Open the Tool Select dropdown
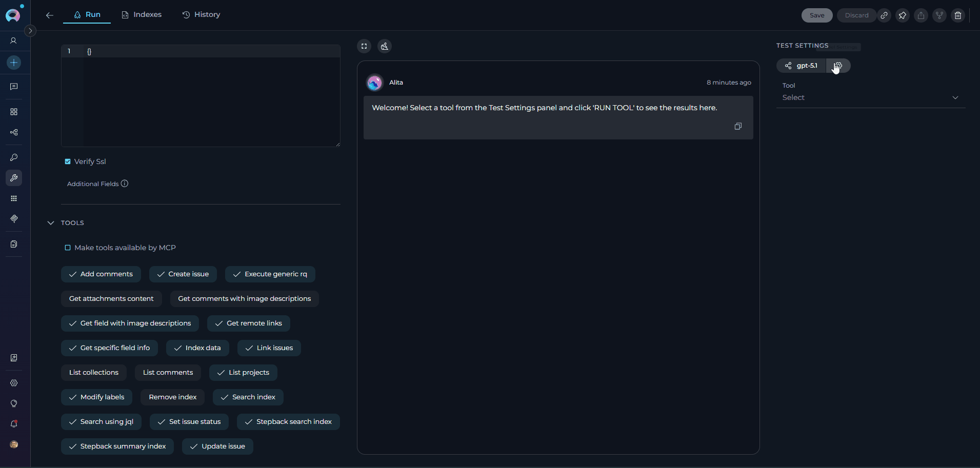The width and height of the screenshot is (980, 468). coord(870,97)
